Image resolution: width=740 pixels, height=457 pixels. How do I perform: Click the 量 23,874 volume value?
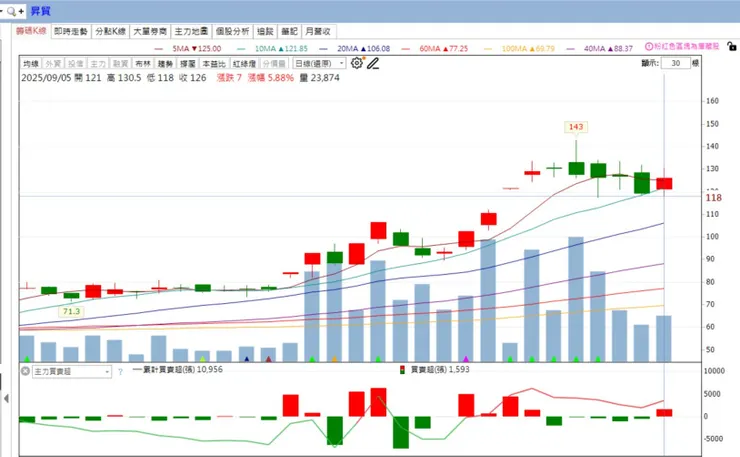[320, 77]
